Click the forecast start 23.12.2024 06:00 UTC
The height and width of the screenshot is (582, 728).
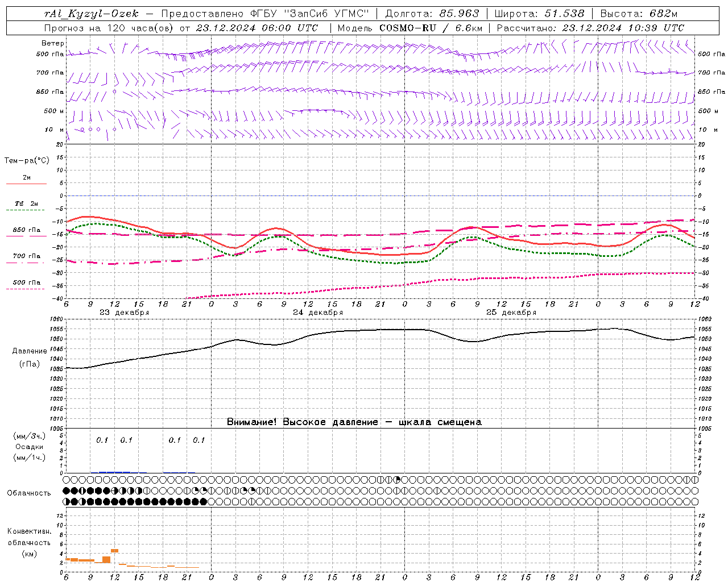tap(257, 28)
